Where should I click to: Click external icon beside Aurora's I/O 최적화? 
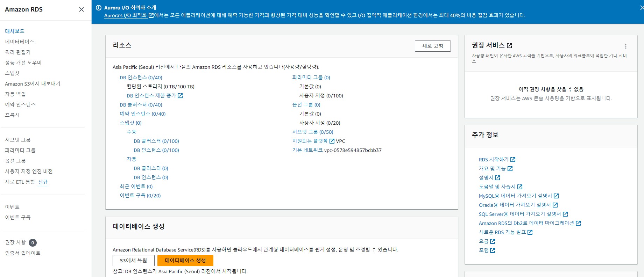[151, 15]
